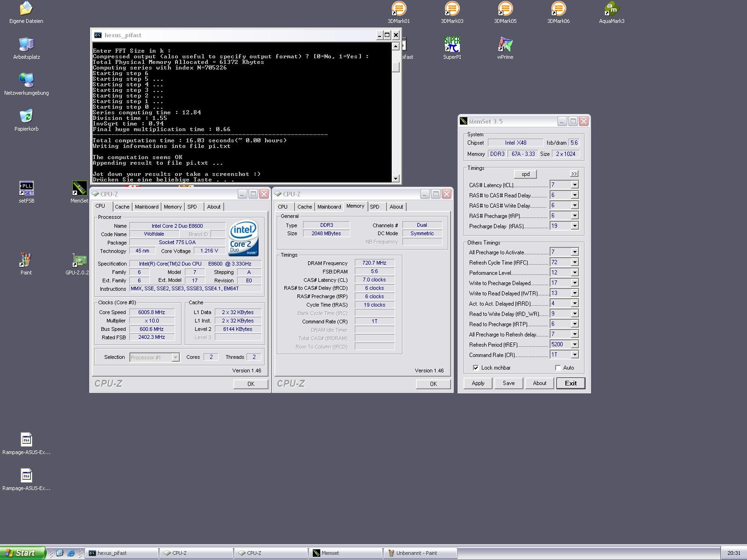Switch to Memory tab in left CPU-Z window
Viewport: 747px width, 560px height.
point(173,207)
